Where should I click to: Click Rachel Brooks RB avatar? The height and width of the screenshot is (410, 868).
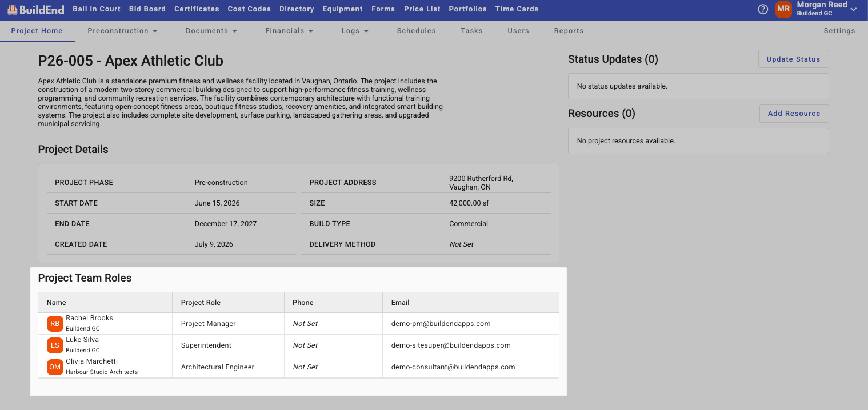point(55,324)
